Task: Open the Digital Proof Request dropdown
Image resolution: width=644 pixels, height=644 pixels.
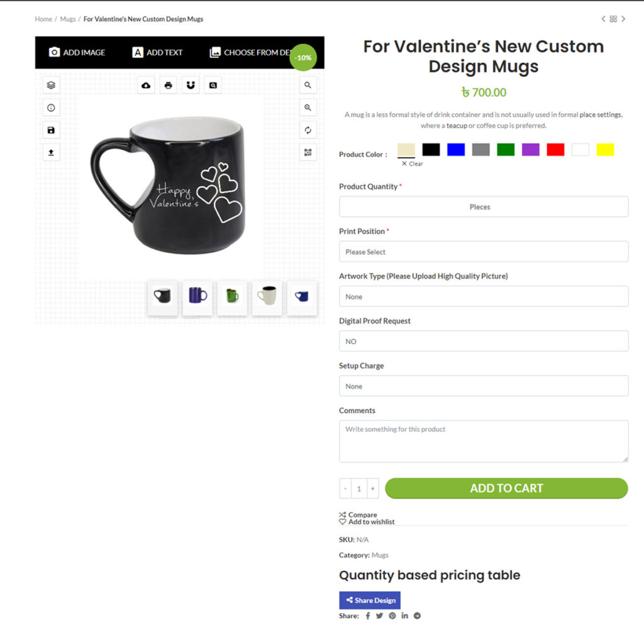Action: point(483,341)
